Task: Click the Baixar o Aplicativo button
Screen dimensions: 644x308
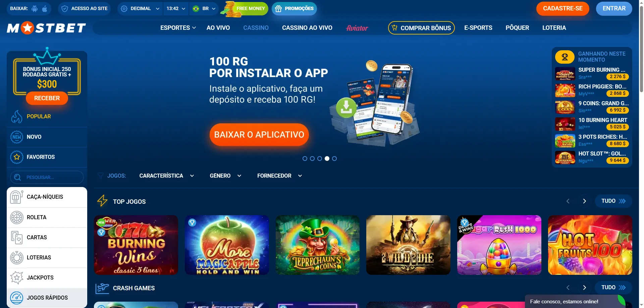Action: [259, 135]
